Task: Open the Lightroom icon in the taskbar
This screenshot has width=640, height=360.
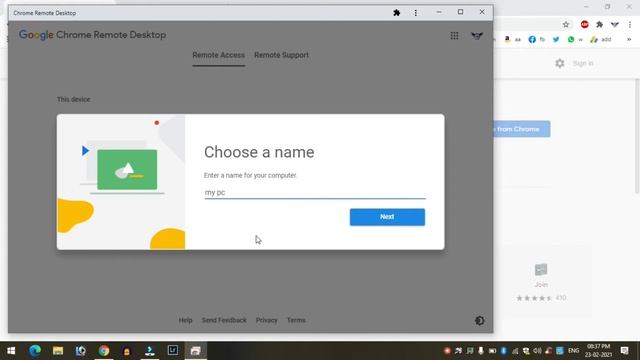Action: [173, 350]
